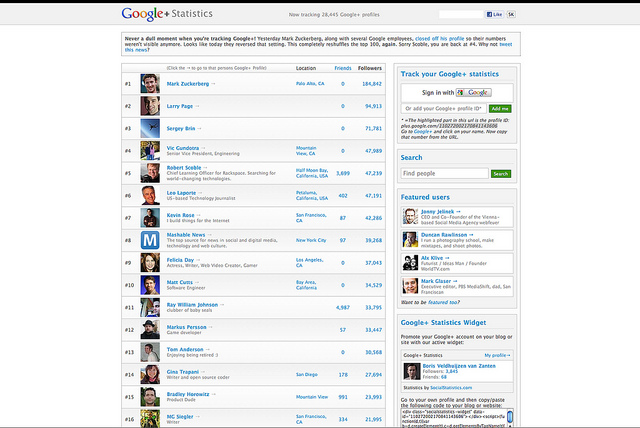
Task: Click Duncan Rawlinson's featured user photo
Action: coord(410,239)
